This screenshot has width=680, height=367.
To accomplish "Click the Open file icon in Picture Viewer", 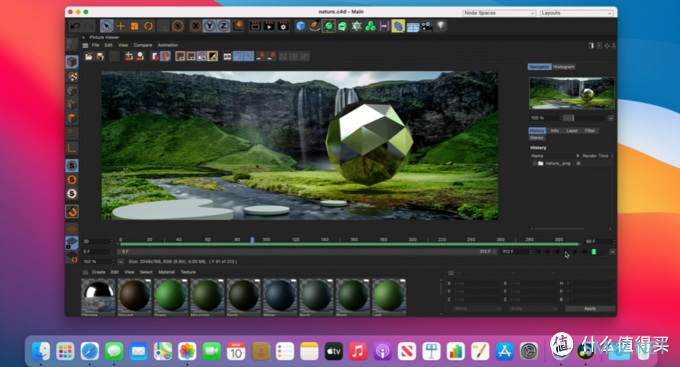I will coord(88,56).
